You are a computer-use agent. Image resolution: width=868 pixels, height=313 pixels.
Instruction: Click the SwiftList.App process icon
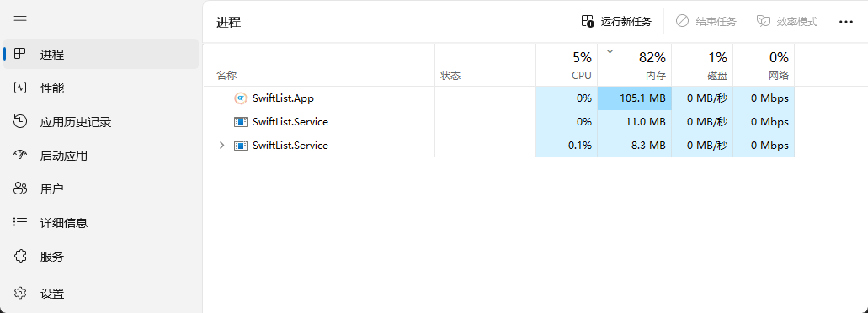[x=240, y=98]
